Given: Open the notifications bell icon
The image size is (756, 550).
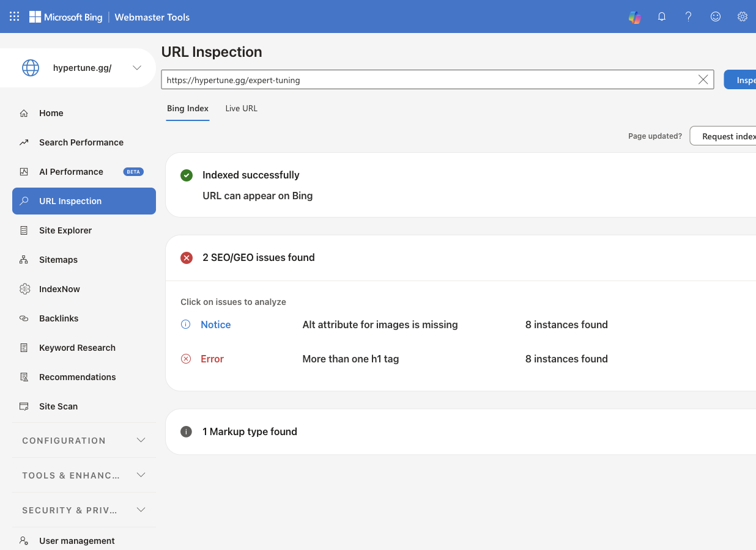Looking at the screenshot, I should click(662, 16).
